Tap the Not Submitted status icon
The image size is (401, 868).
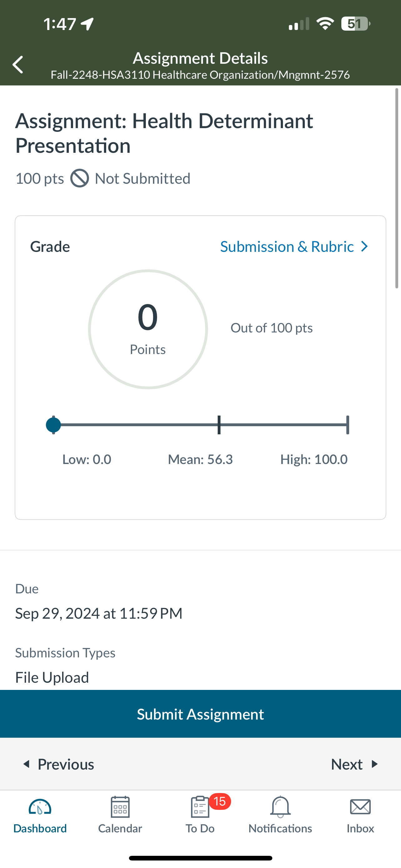click(x=79, y=178)
